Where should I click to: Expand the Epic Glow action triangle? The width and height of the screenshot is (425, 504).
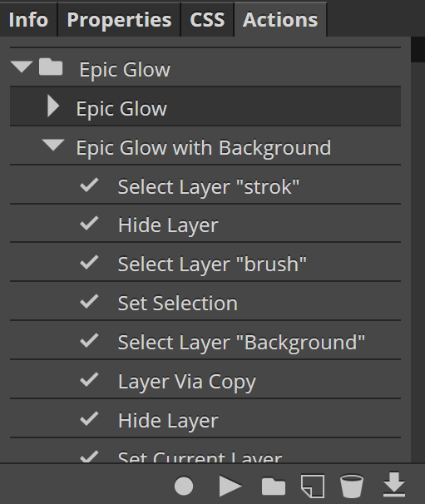53,106
